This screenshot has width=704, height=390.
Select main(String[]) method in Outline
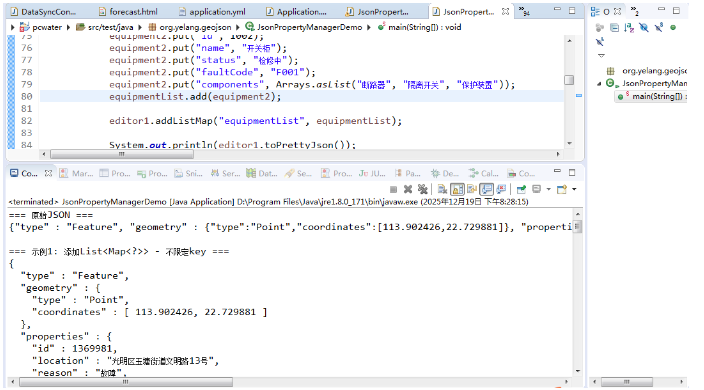click(657, 96)
